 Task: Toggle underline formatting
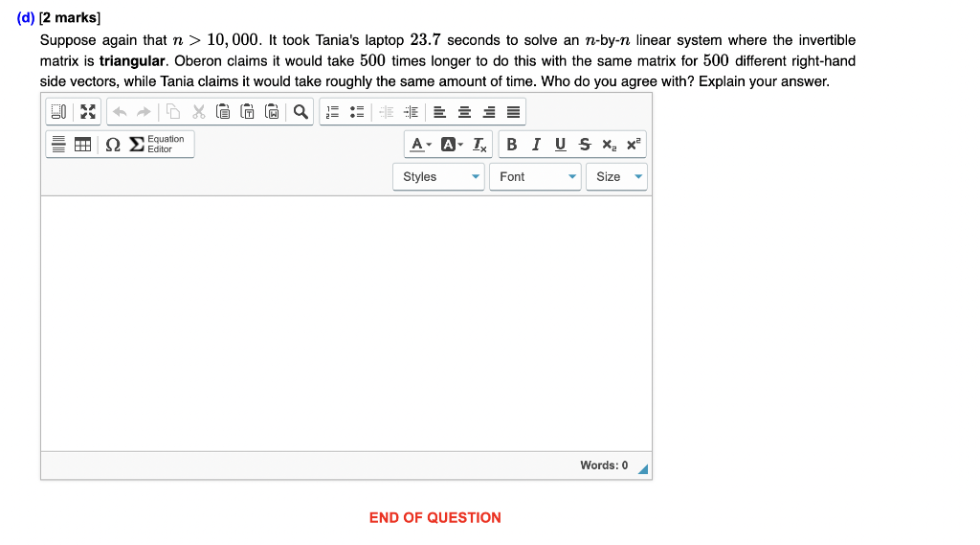[x=561, y=145]
